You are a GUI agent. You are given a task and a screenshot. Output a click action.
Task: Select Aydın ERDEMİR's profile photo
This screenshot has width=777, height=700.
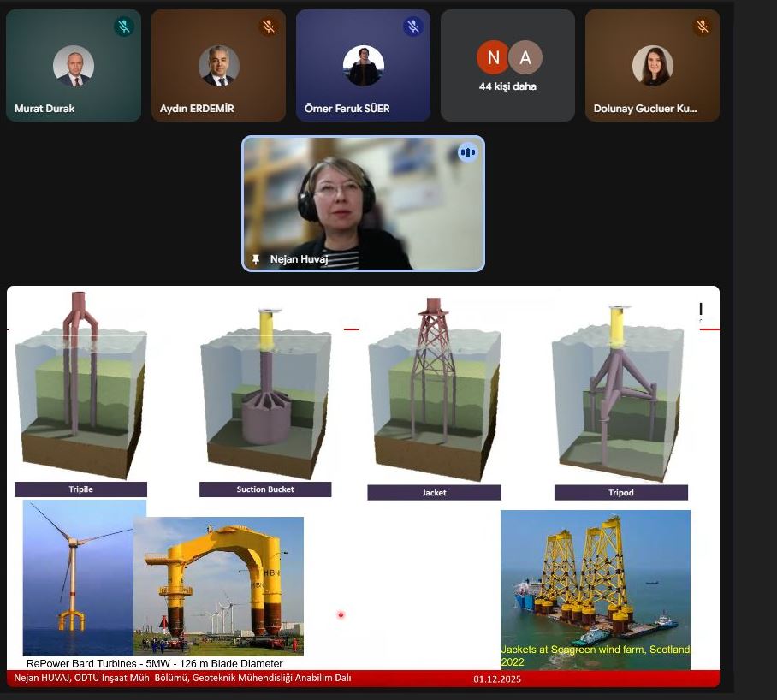[x=218, y=66]
